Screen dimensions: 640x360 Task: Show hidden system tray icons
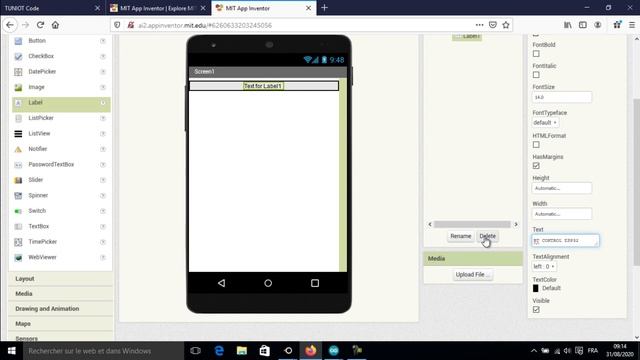[x=533, y=351]
